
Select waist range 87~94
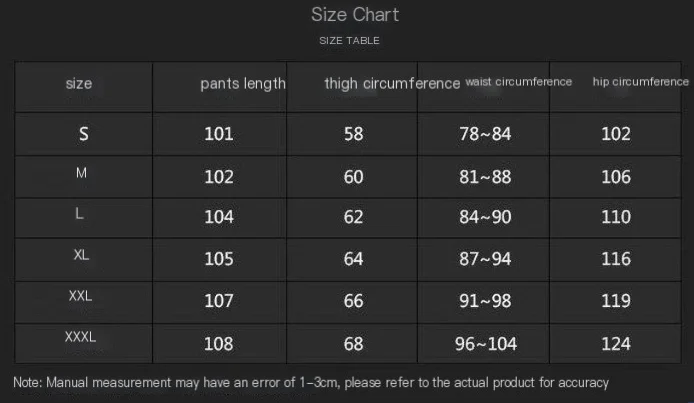pos(485,259)
